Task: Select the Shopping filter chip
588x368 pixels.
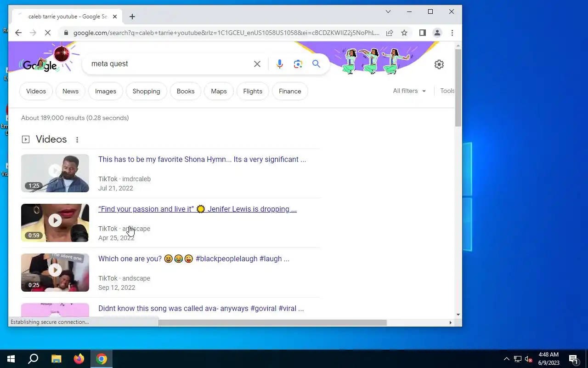Action: click(147, 91)
